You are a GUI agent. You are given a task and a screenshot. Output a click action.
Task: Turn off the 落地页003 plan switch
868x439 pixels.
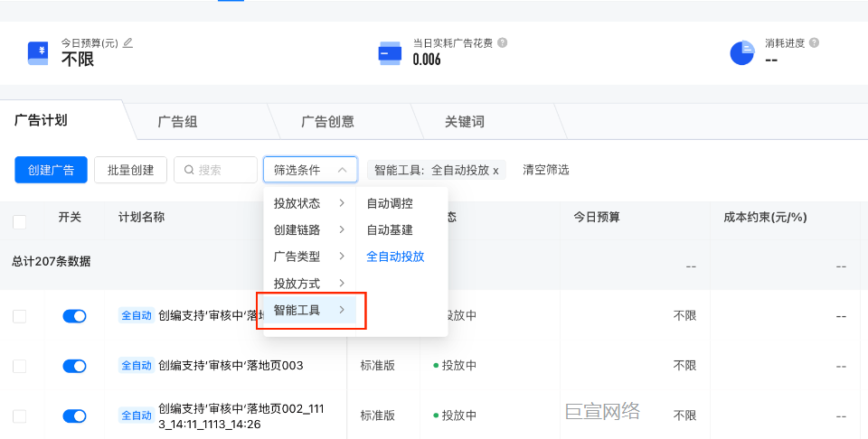point(74,366)
